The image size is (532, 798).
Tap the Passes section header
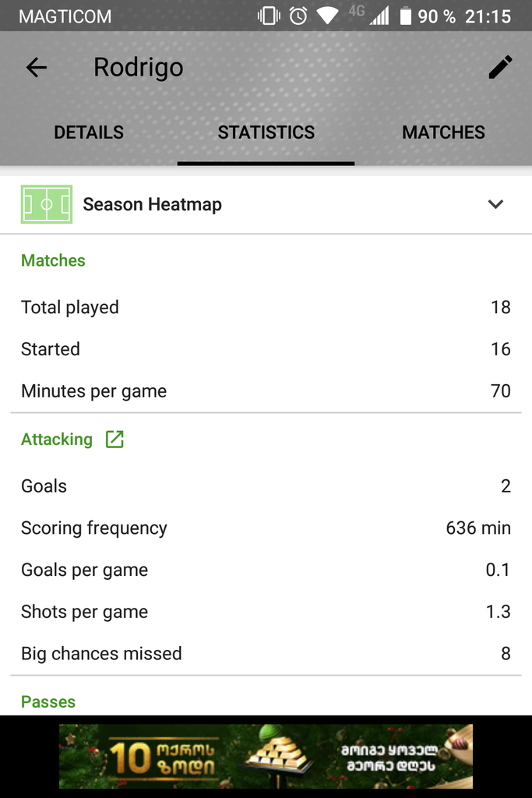pos(48,701)
